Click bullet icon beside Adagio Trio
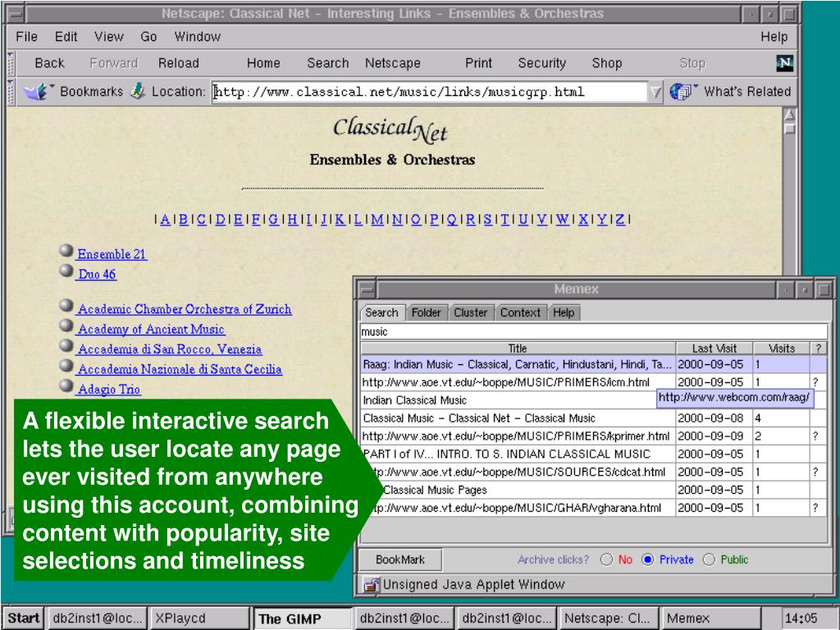 tap(66, 386)
